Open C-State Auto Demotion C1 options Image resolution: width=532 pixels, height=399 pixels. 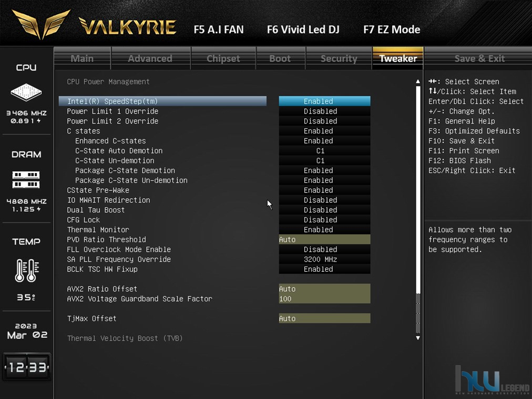pos(325,151)
